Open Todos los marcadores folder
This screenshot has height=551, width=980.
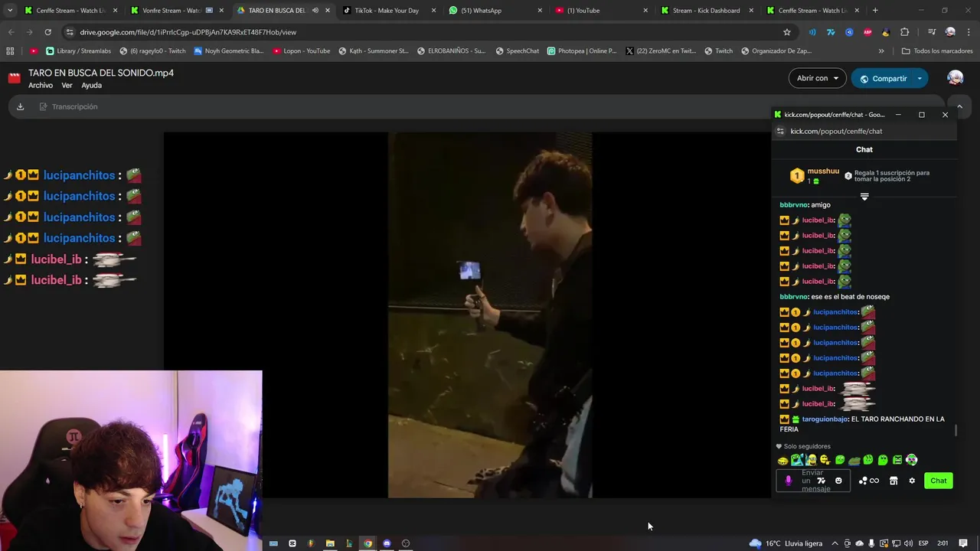coord(937,51)
